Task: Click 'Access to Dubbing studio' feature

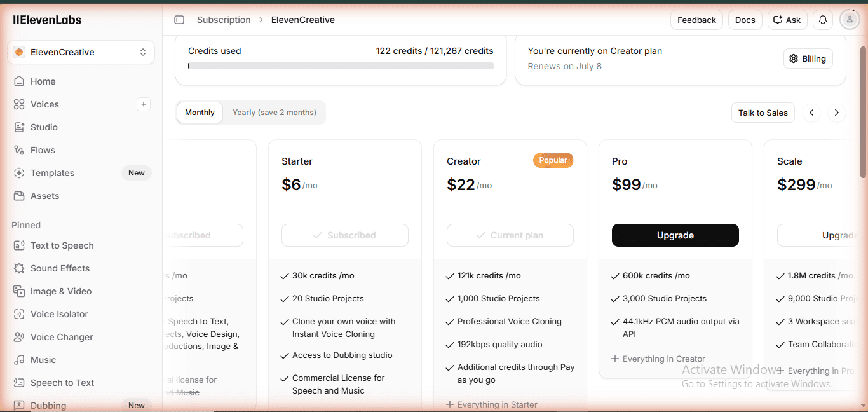Action: coord(342,355)
